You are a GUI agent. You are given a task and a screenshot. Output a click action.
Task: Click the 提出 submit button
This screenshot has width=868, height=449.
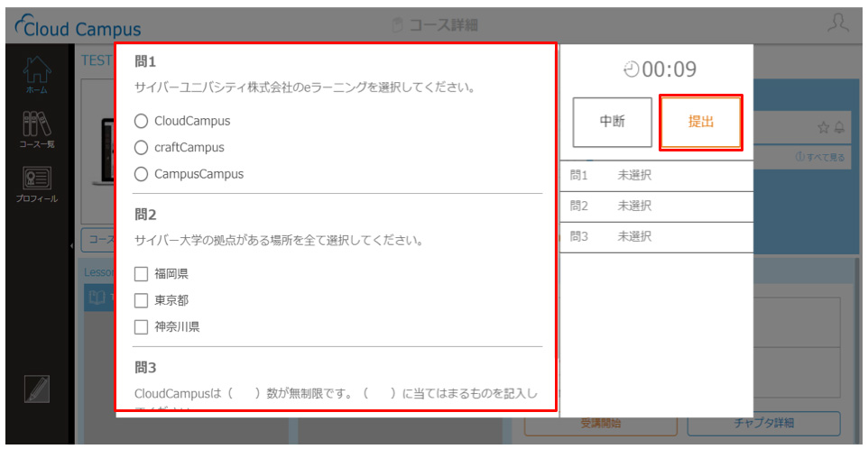701,123
